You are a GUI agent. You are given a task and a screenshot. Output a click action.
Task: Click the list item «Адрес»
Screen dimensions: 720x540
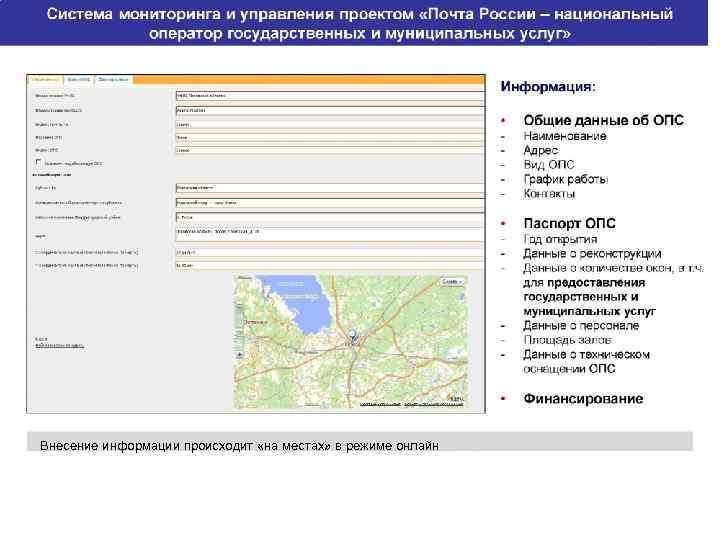(540, 150)
